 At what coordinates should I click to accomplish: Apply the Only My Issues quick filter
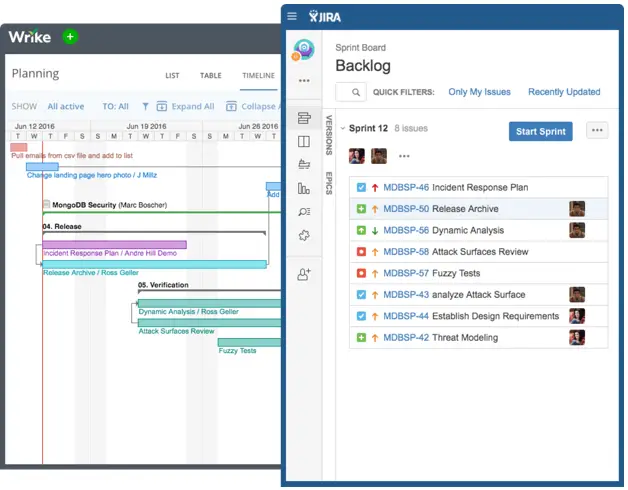coord(479,92)
